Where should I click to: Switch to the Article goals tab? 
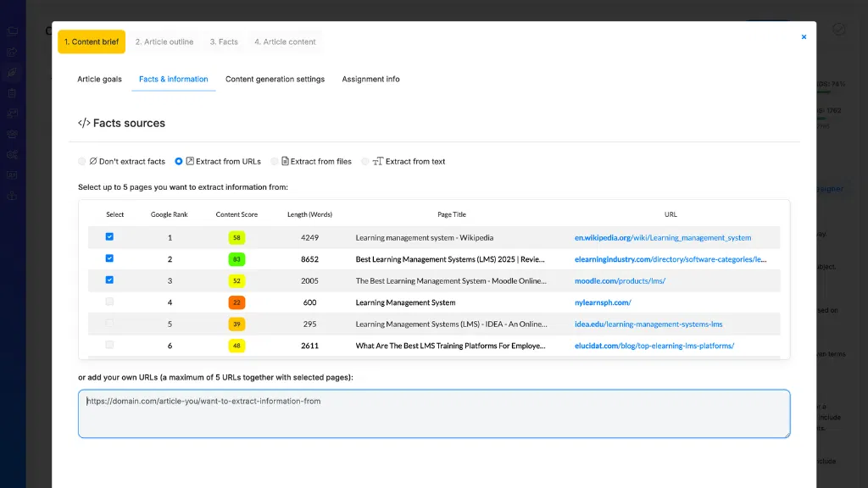click(99, 79)
